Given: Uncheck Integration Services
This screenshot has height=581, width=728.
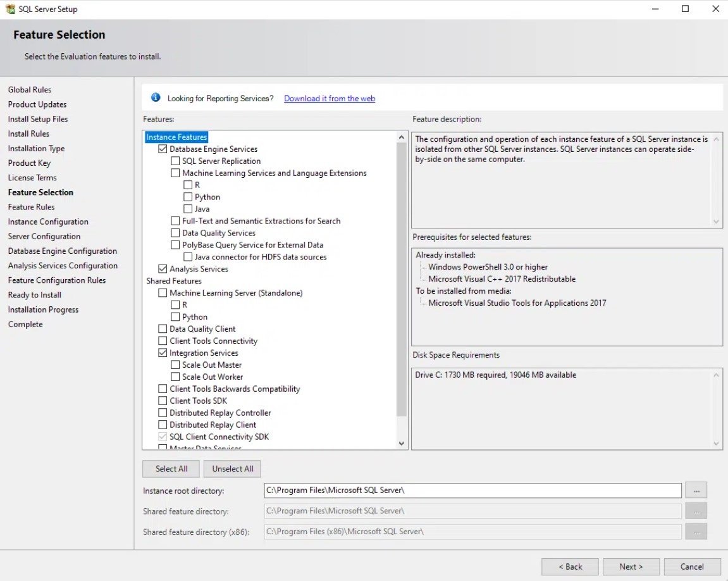Looking at the screenshot, I should coord(163,353).
